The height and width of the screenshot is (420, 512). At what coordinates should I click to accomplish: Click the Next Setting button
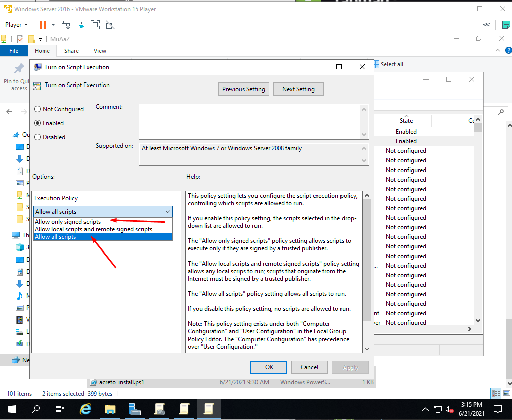tap(298, 89)
